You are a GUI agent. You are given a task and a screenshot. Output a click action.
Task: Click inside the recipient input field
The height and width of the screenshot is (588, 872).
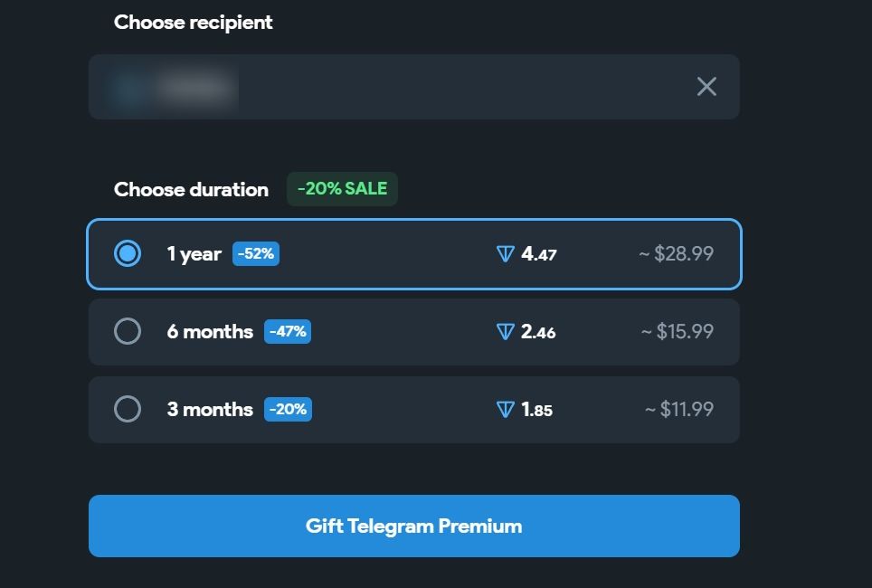pos(452,87)
